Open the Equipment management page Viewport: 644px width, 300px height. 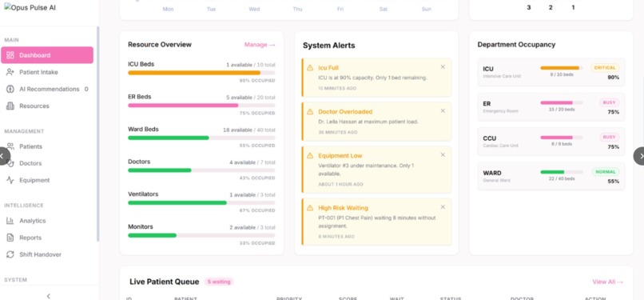[47, 180]
